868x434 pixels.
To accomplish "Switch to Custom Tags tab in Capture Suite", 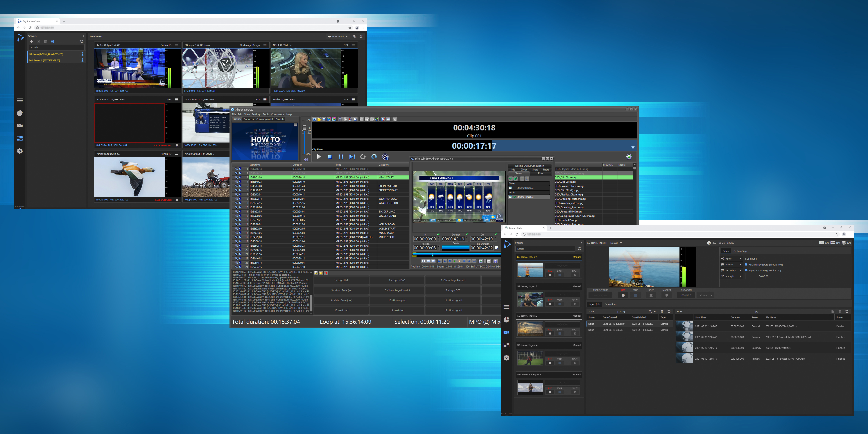I will 740,251.
